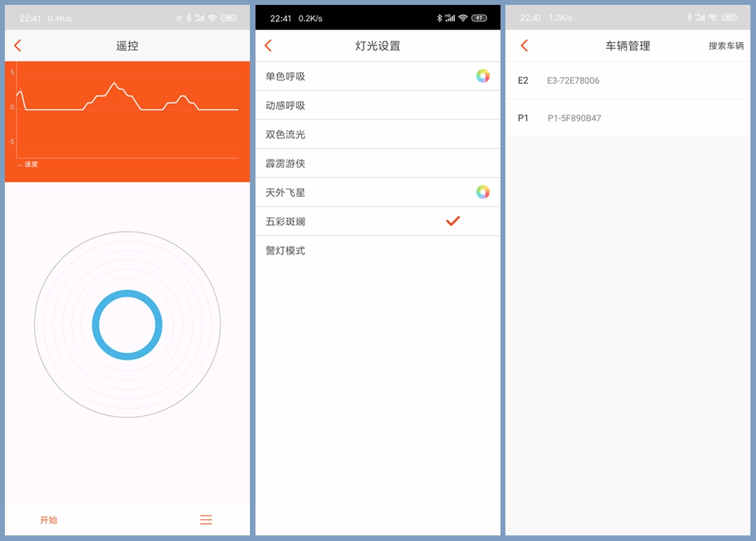Select vehicle P1-5F890B47 in the list

pyautogui.click(x=596, y=118)
